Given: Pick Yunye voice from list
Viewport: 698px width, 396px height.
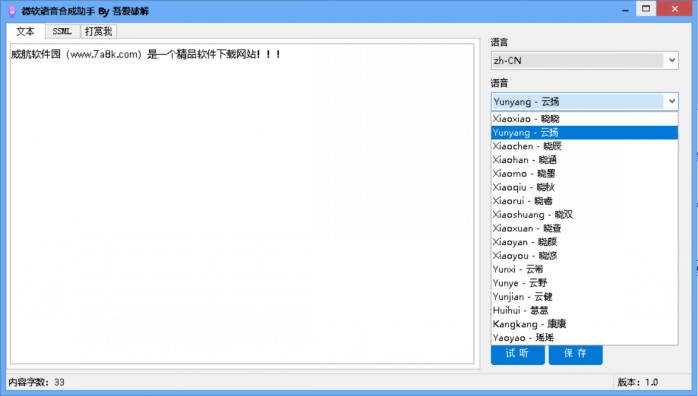Looking at the screenshot, I should pos(584,283).
